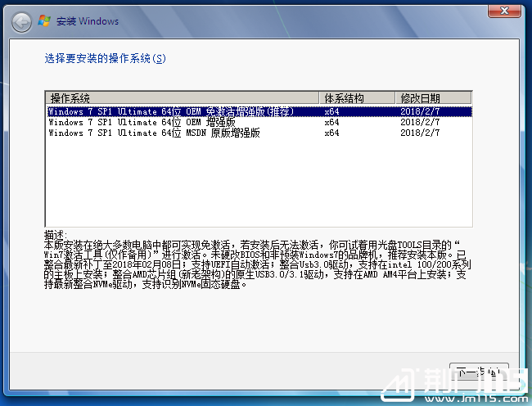The image size is (532, 406).
Task: Click x64 in the OEM 增强版 row
Action: [x=331, y=122]
